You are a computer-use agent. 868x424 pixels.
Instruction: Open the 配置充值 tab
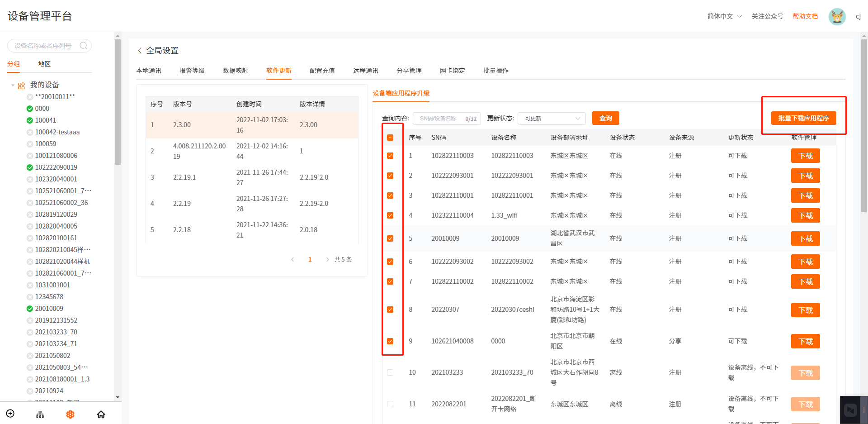coord(322,71)
